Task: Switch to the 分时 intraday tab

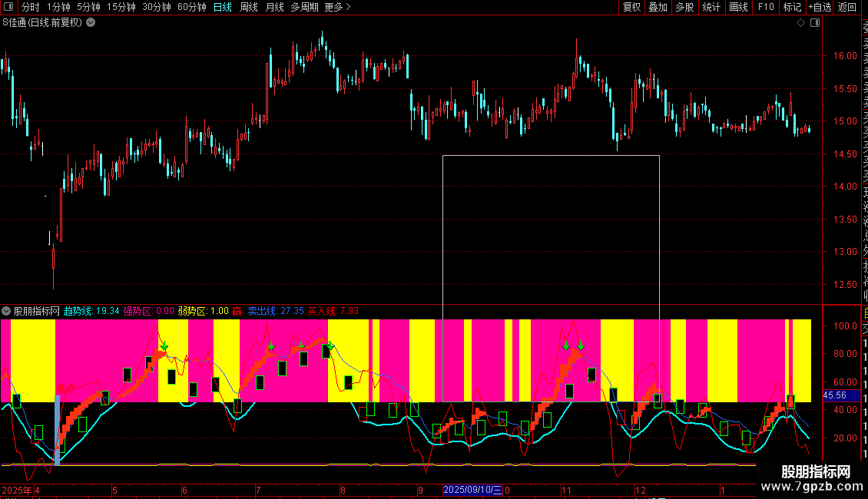Action: click(31, 7)
